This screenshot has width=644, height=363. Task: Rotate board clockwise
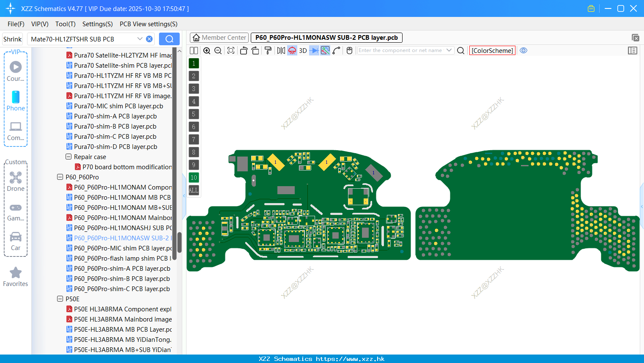(x=255, y=50)
